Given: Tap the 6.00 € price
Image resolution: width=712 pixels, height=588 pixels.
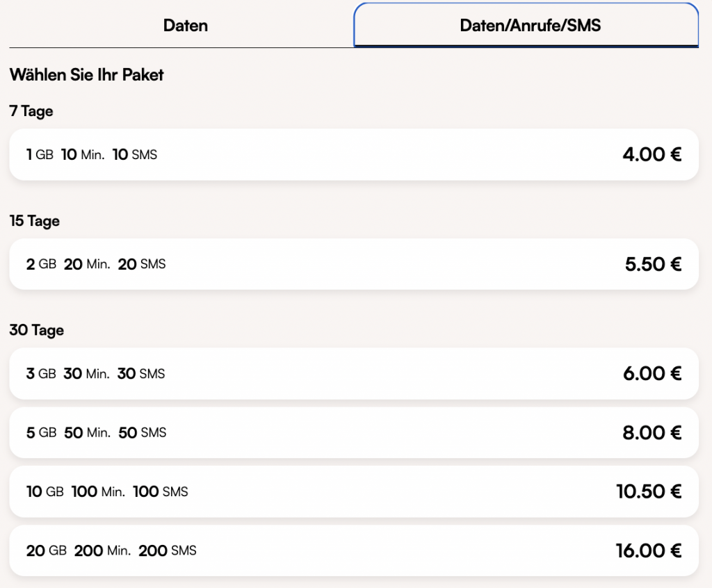Looking at the screenshot, I should (652, 374).
